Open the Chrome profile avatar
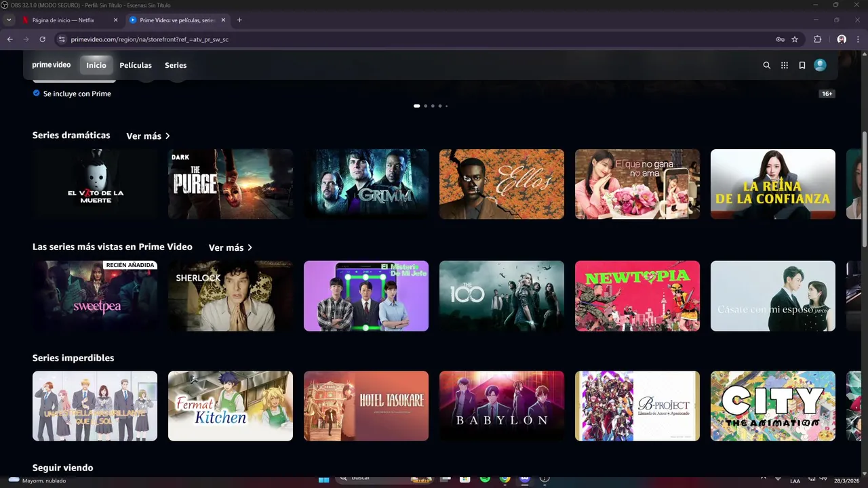 pos(842,39)
